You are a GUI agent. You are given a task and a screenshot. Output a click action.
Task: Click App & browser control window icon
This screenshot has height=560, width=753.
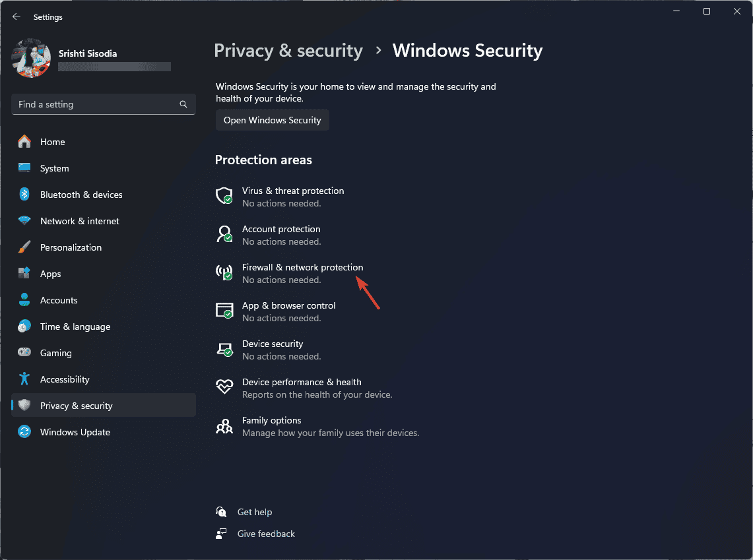pyautogui.click(x=224, y=311)
